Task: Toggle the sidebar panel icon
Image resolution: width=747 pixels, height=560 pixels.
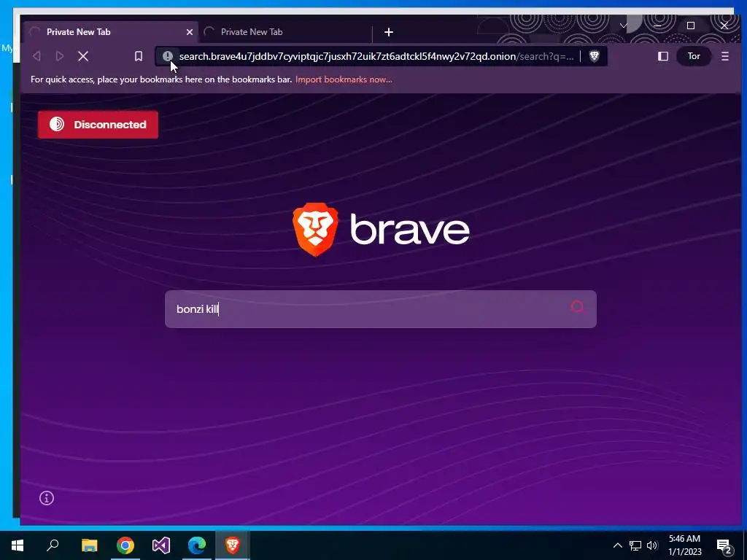Action: (x=662, y=56)
